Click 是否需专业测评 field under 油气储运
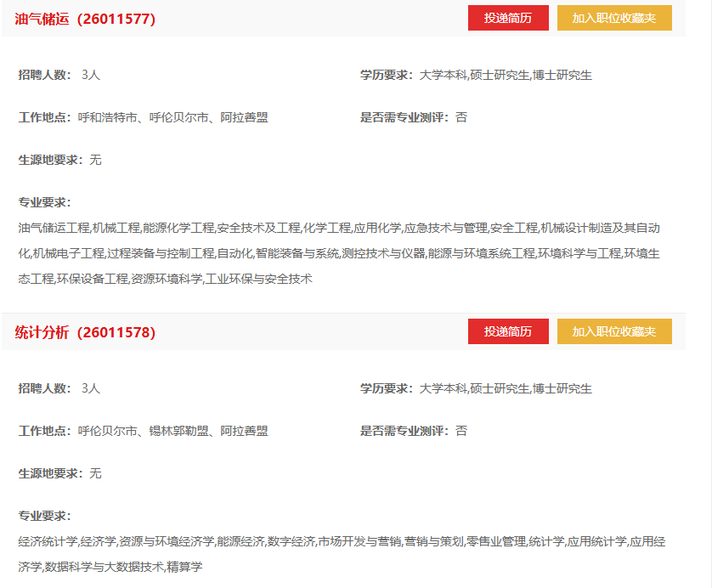The width and height of the screenshot is (712, 588). point(413,117)
